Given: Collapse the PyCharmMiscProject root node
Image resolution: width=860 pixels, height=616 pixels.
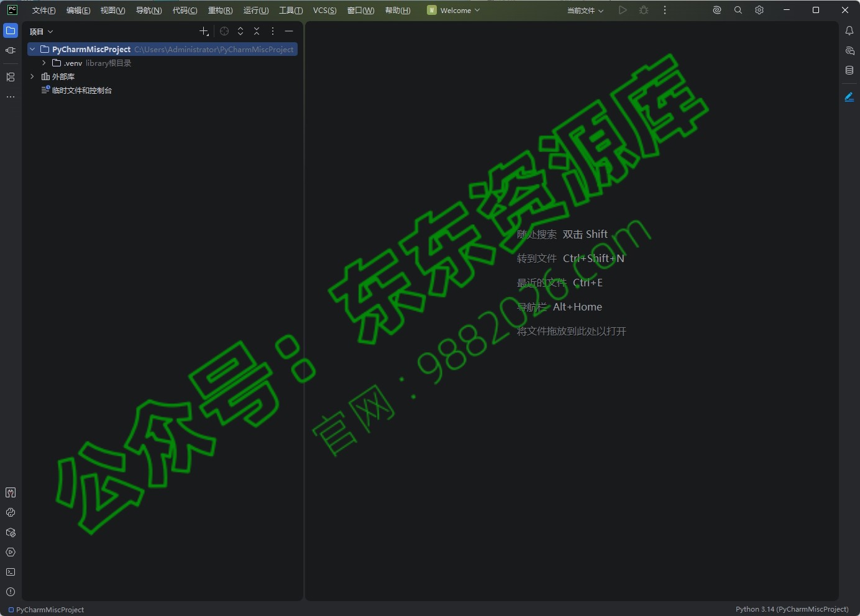Looking at the screenshot, I should pyautogui.click(x=32, y=49).
